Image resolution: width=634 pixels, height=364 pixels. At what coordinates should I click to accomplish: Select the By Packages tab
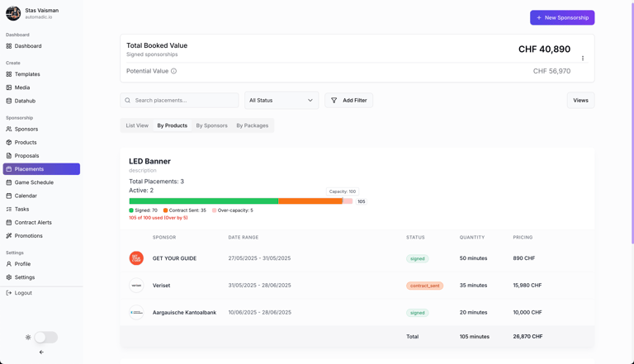(253, 125)
